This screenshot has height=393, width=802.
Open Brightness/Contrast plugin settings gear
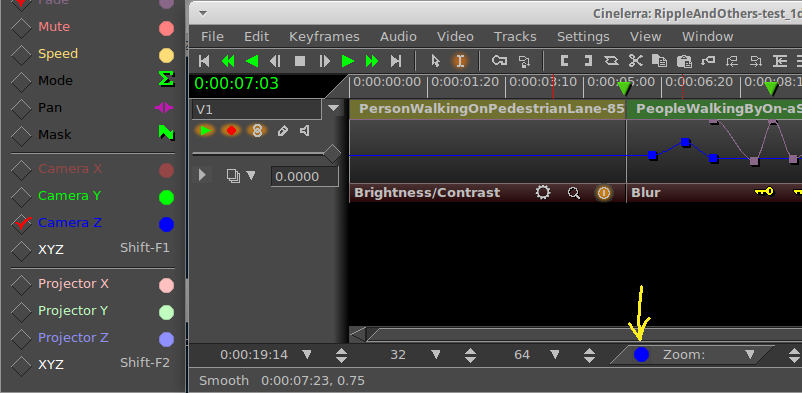click(x=543, y=192)
